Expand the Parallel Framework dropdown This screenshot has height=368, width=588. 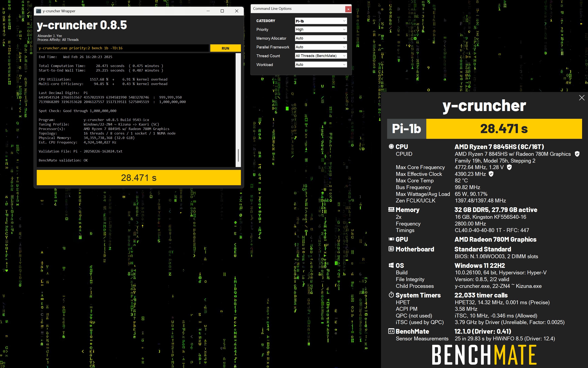321,47
